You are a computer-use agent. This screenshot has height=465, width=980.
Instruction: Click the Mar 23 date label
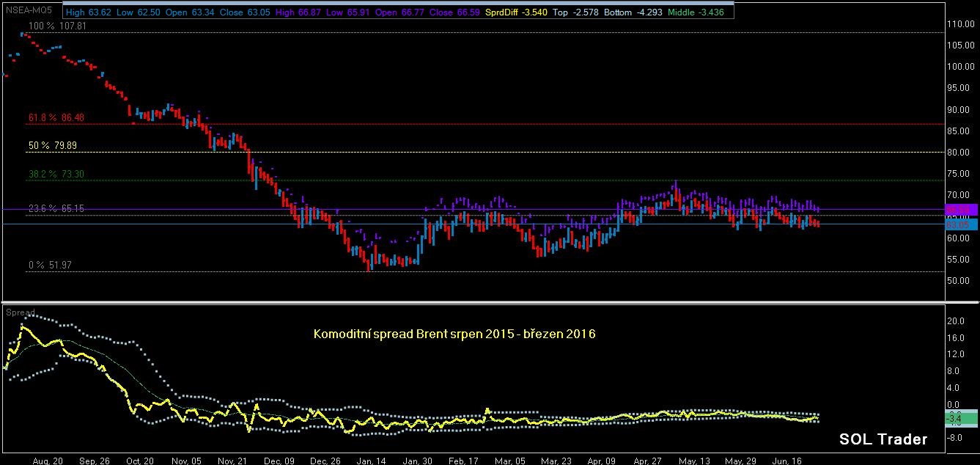557,461
